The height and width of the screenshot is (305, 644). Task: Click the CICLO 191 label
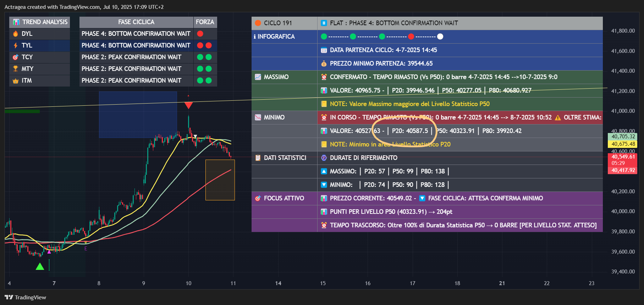click(278, 23)
